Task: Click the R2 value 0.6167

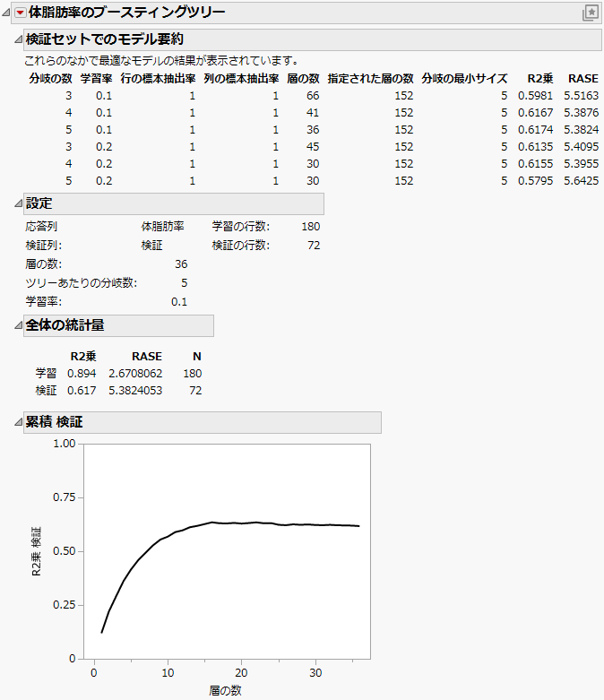Action: tap(535, 113)
